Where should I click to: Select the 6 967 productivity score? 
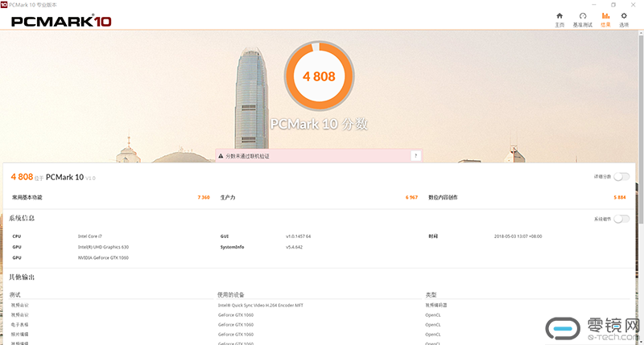tap(411, 197)
